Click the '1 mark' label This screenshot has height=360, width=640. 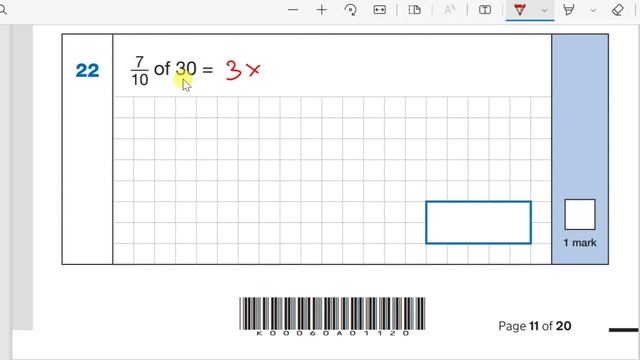click(580, 242)
